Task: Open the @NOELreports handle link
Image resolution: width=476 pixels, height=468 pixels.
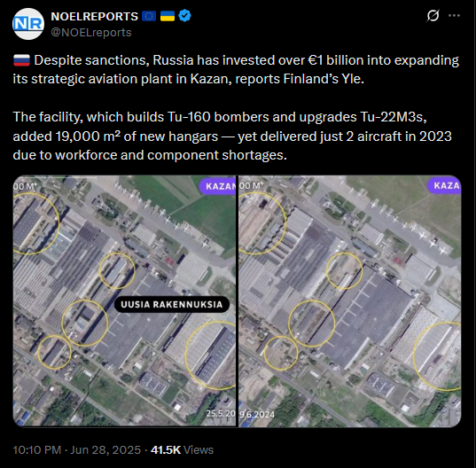Action: coord(91,33)
